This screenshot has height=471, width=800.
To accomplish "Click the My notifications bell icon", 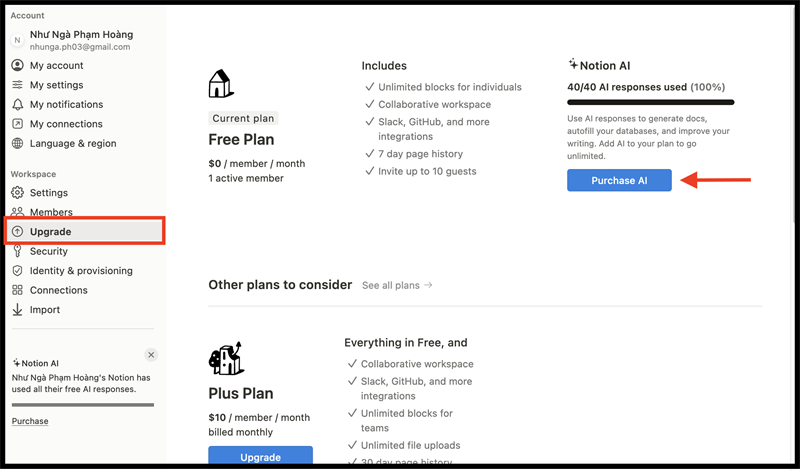I will (18, 104).
